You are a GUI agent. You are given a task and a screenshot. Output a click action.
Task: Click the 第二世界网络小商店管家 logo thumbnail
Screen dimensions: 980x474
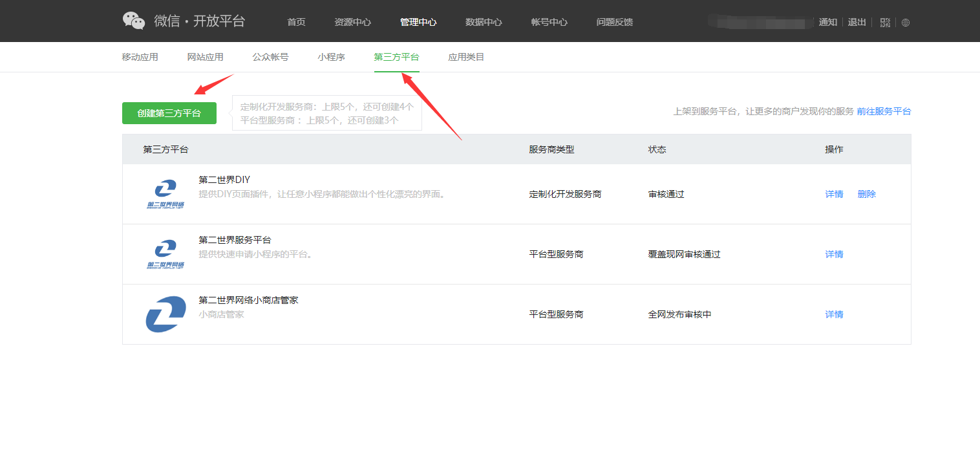click(165, 314)
